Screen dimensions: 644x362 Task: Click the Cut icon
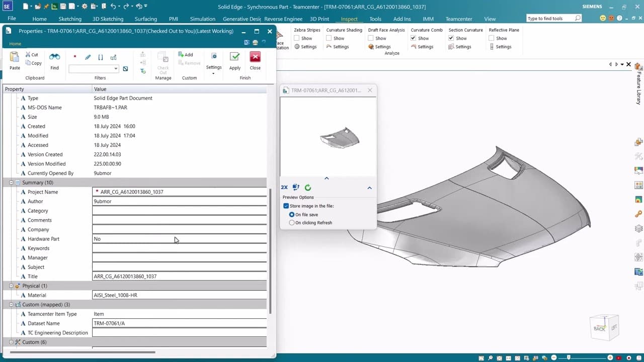(29, 55)
